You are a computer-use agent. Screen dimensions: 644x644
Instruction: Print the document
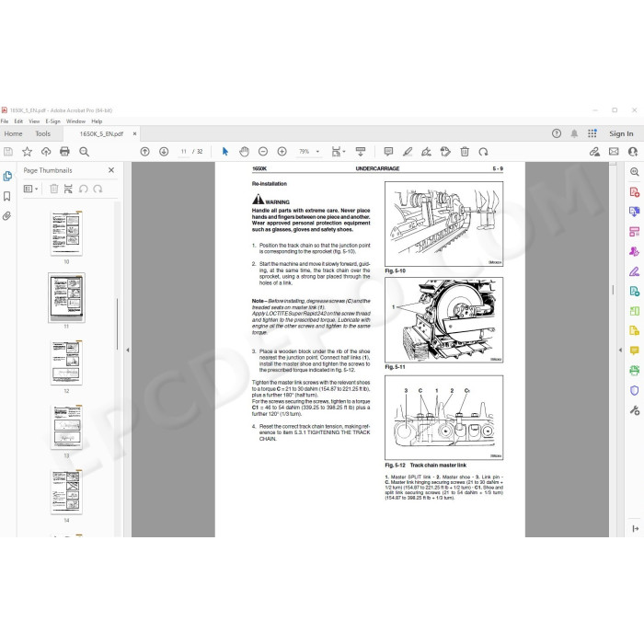tap(65, 152)
